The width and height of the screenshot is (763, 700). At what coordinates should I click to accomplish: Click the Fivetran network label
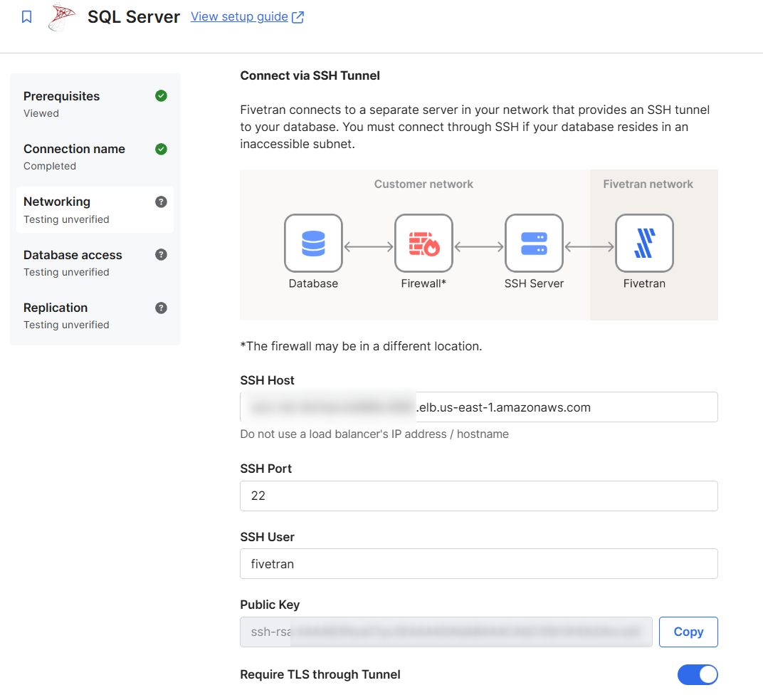coord(648,184)
